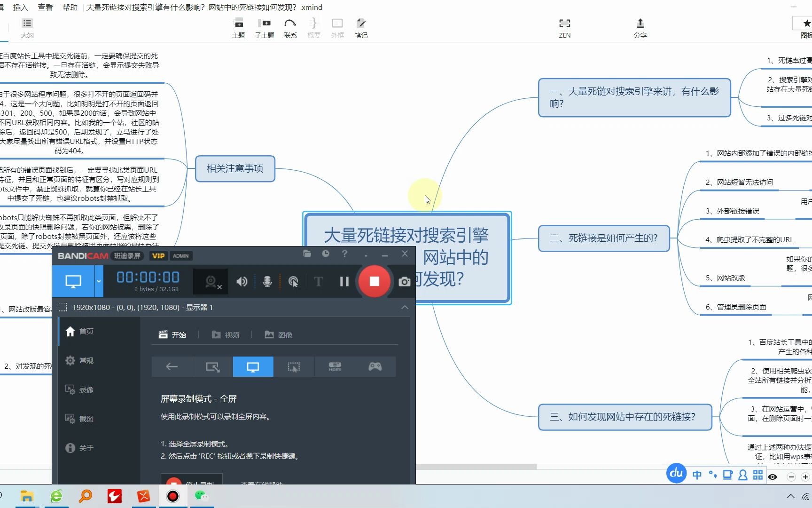Toggle XMind eye visibility icon
Viewport: 812px width, 508px height.
click(773, 477)
